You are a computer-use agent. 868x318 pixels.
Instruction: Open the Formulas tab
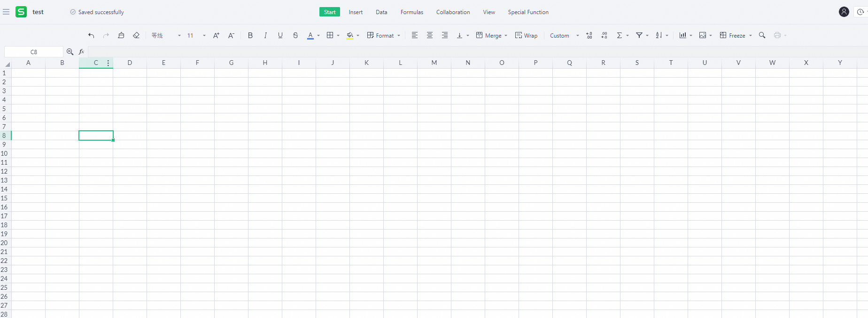tap(412, 12)
